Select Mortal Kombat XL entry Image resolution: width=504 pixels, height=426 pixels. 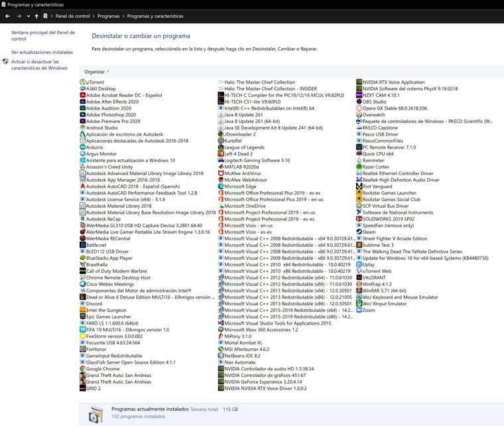(240, 343)
